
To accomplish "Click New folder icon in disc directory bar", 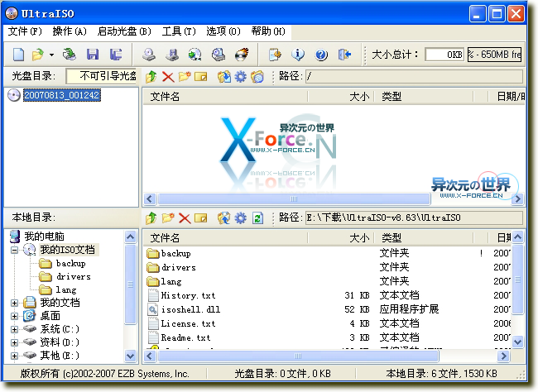I will click(185, 76).
